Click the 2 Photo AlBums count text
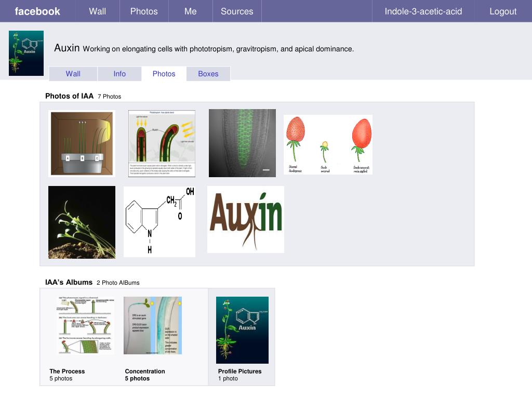This screenshot has width=532, height=399. point(118,283)
